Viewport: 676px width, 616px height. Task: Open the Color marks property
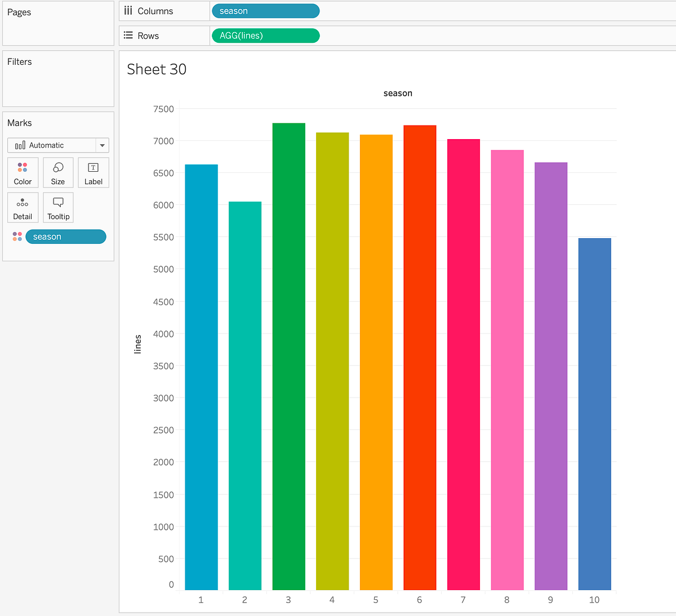pos(23,172)
